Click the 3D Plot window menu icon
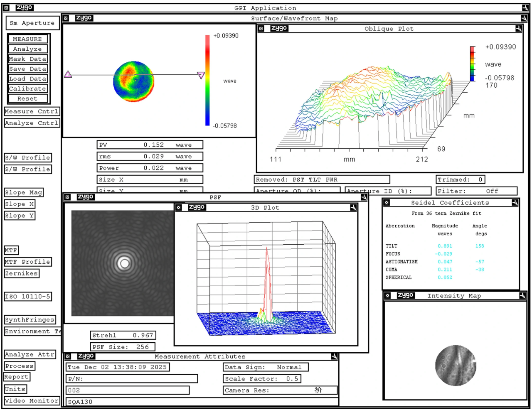 pyautogui.click(x=179, y=208)
